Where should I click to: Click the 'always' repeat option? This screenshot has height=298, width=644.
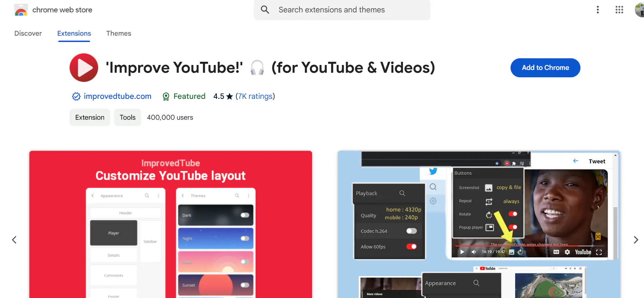pyautogui.click(x=511, y=201)
